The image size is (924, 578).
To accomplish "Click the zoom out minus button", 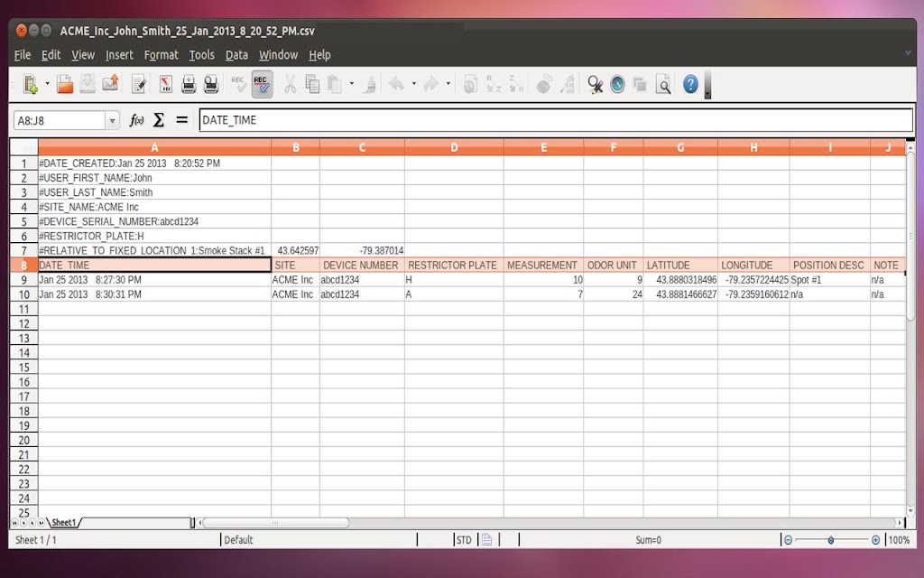I will click(x=788, y=540).
